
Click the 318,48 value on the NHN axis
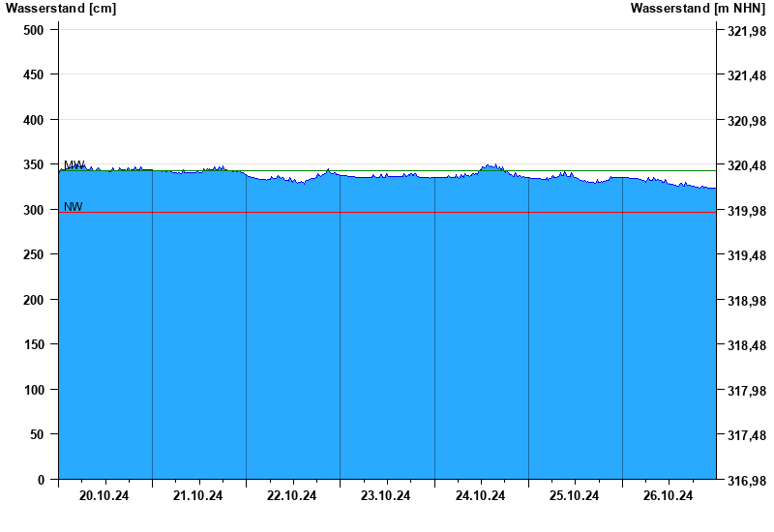(x=745, y=345)
